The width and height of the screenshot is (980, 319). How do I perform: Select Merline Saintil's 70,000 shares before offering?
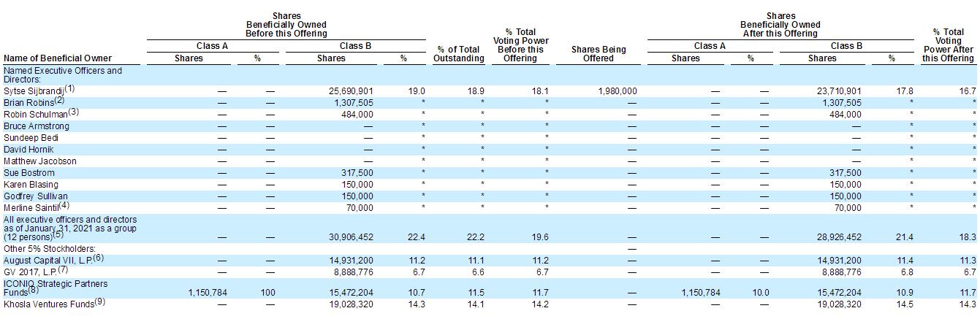click(360, 208)
